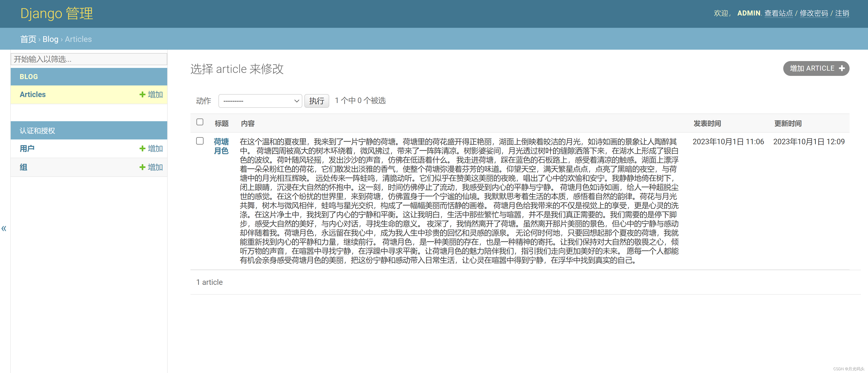Check the box for 荷塘月色 row
This screenshot has height=373, width=868.
point(200,141)
